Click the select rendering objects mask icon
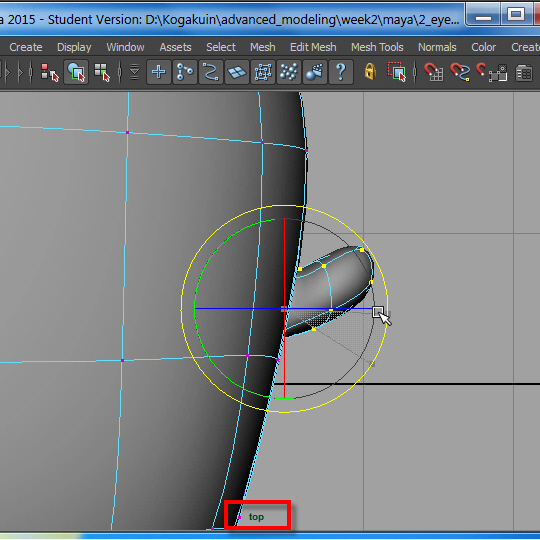Image resolution: width=540 pixels, height=540 pixels. [x=315, y=72]
